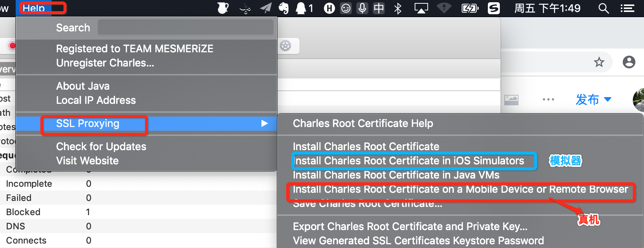This screenshot has height=248, width=644.
Task: Switch the 中 Chinese input indicator
Action: [x=379, y=8]
